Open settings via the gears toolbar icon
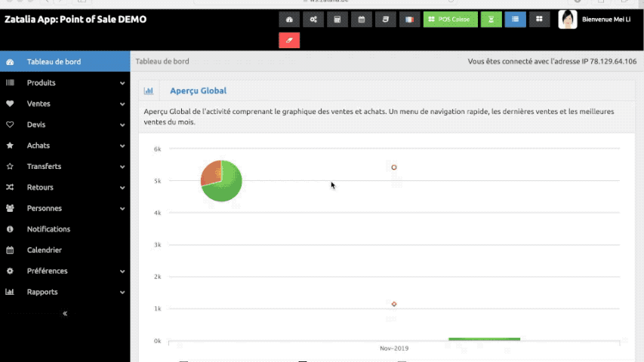The image size is (644, 362). (x=313, y=20)
